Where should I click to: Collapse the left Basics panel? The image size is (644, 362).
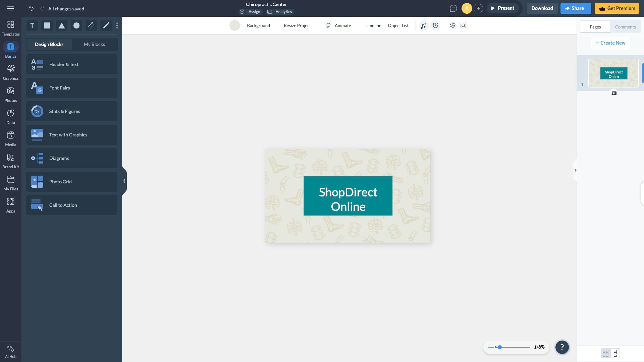click(x=124, y=181)
